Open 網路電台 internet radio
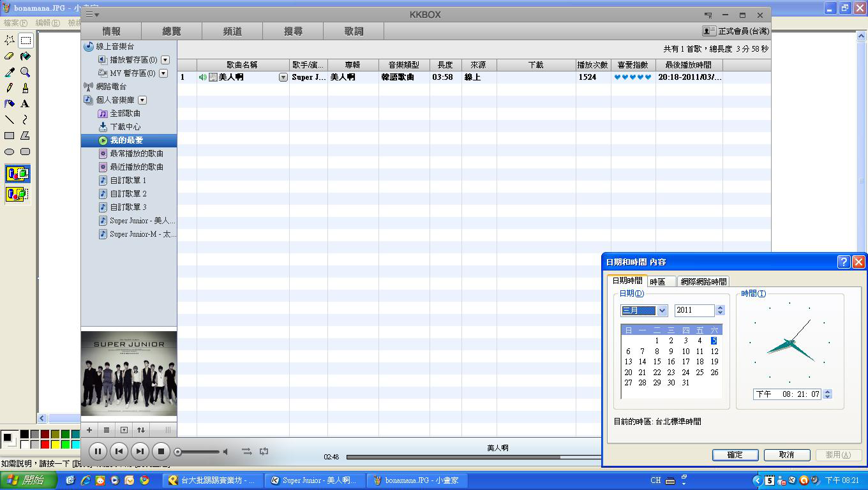868x490 pixels. click(x=110, y=87)
